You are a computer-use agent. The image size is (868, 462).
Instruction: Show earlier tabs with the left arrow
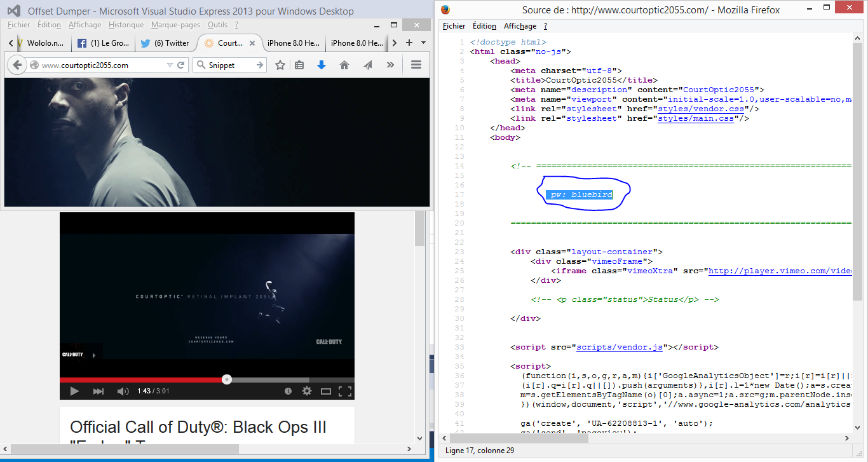[x=11, y=43]
